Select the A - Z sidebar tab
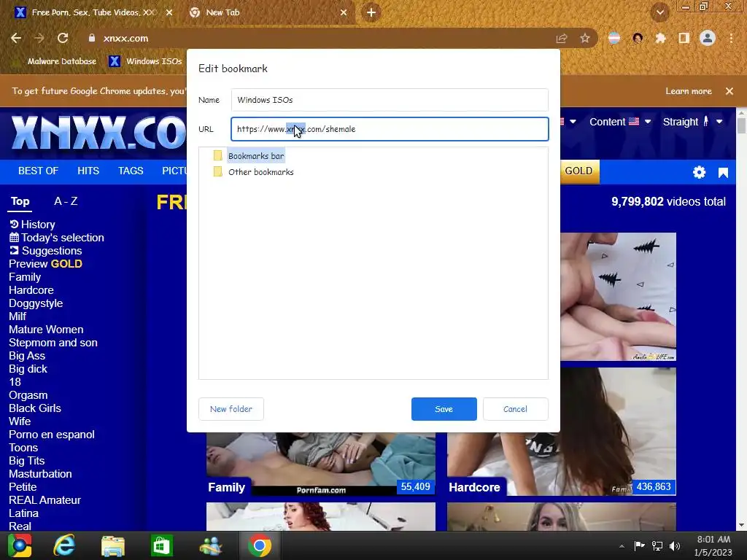The height and width of the screenshot is (560, 747). [x=66, y=201]
